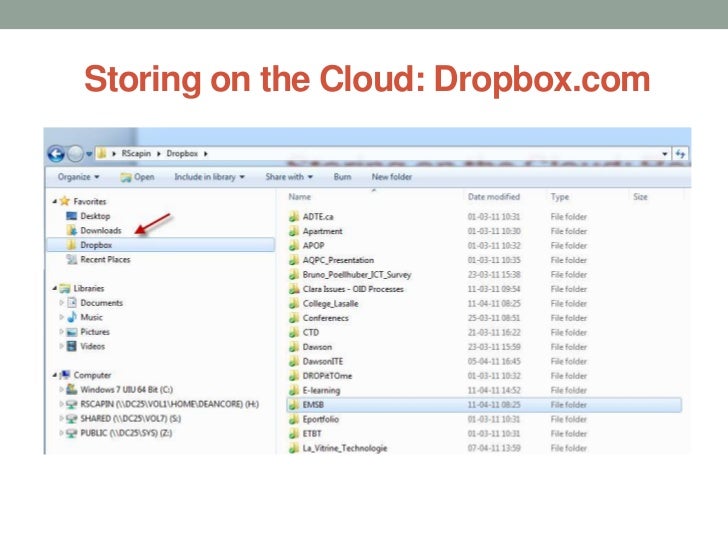Select Clara Issues - OID Processes icon

pos(293,289)
